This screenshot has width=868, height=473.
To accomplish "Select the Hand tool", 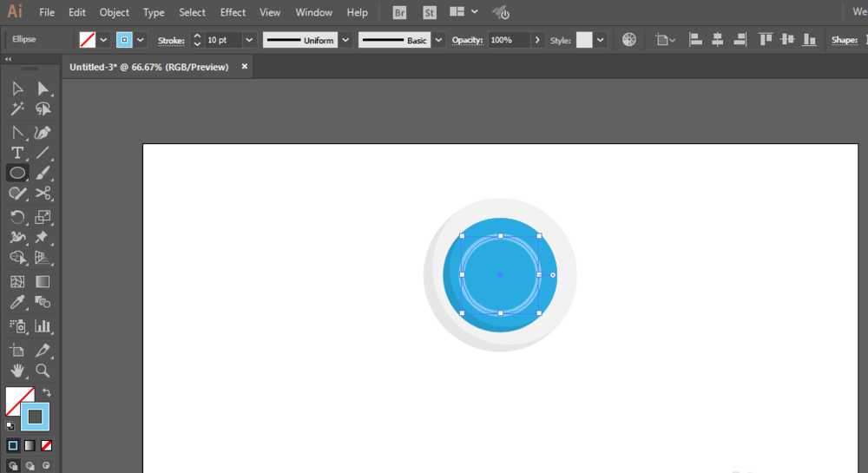I will 17,371.
